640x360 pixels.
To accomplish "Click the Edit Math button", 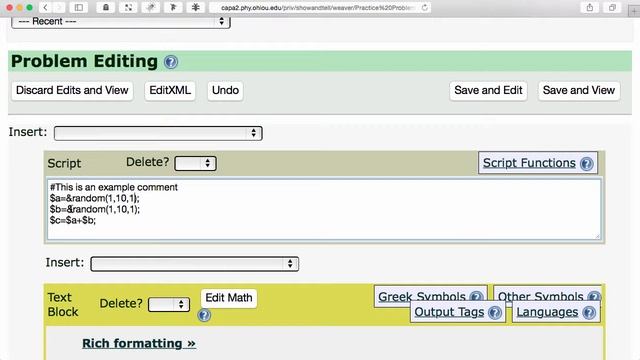I will click(x=229, y=298).
